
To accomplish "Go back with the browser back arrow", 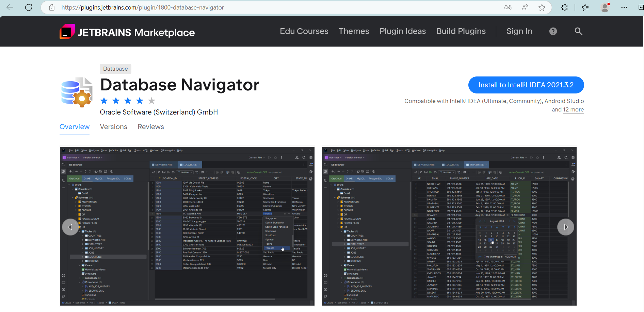I will tap(10, 7).
